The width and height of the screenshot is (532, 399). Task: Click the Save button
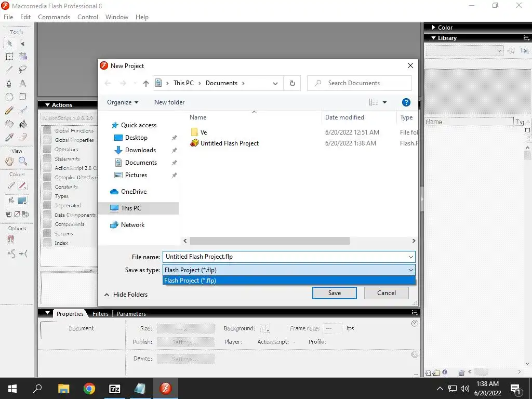(334, 293)
